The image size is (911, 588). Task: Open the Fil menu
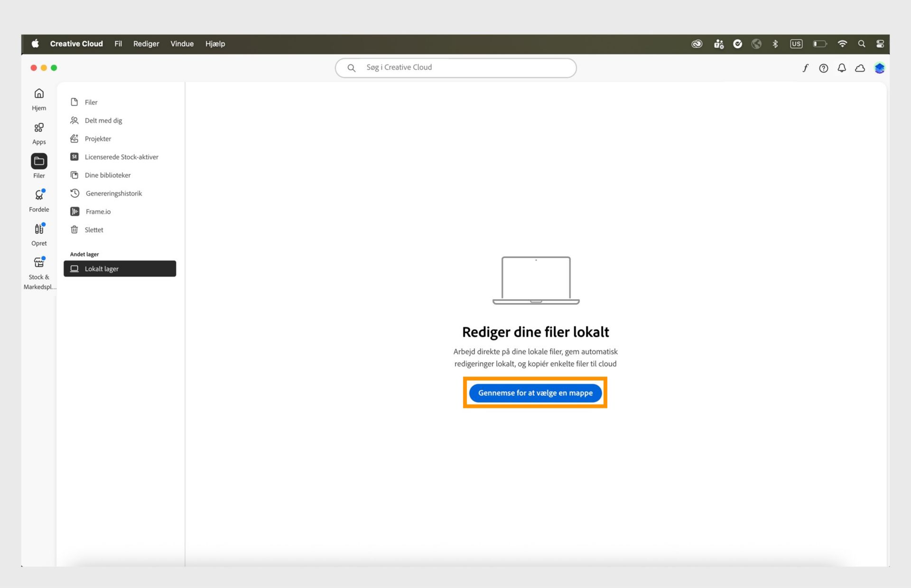coord(118,44)
